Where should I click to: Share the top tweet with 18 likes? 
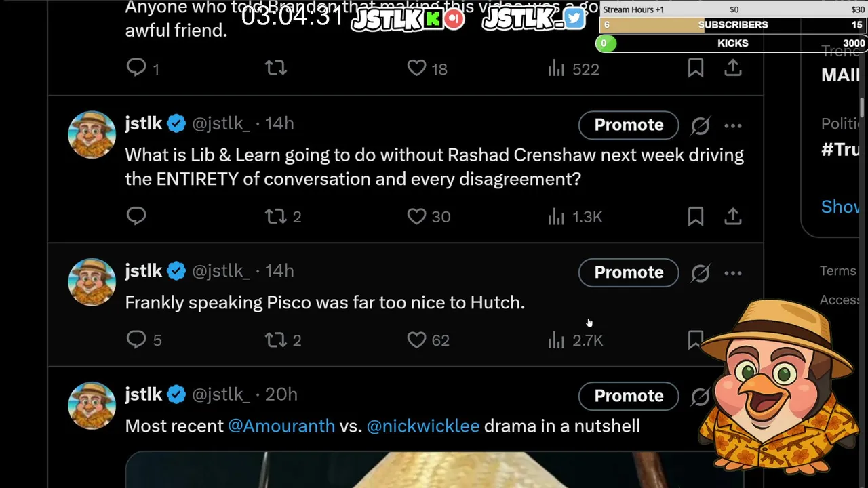pyautogui.click(x=733, y=68)
